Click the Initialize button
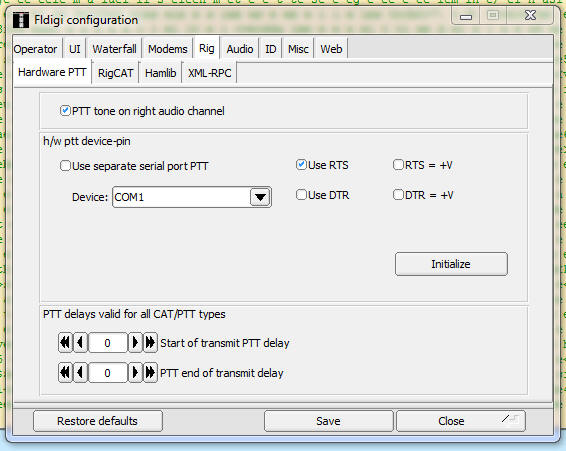The height and width of the screenshot is (451, 566). (451, 264)
